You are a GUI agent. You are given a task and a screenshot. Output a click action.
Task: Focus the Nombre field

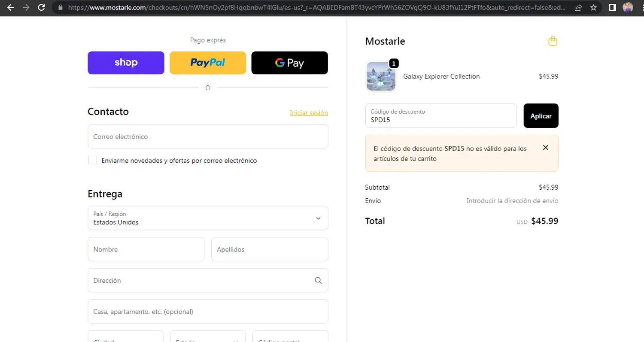point(146,249)
